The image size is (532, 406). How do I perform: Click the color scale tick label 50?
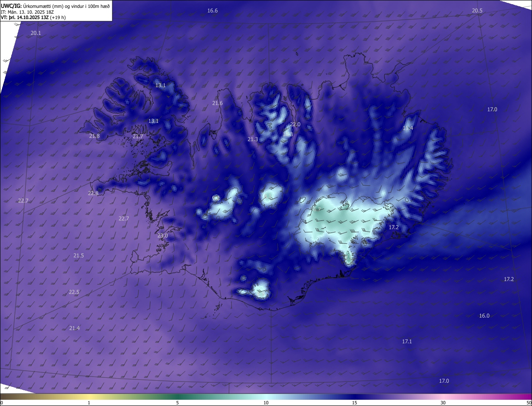coord(529,403)
